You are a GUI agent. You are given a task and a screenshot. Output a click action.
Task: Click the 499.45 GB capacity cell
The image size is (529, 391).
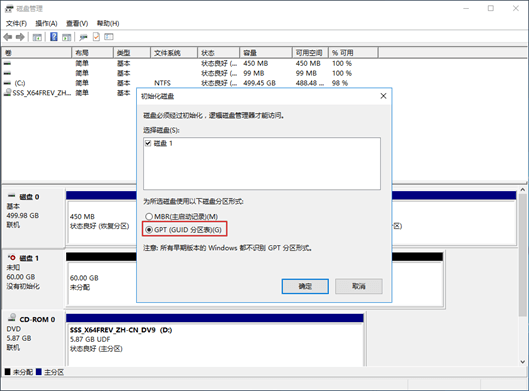259,83
